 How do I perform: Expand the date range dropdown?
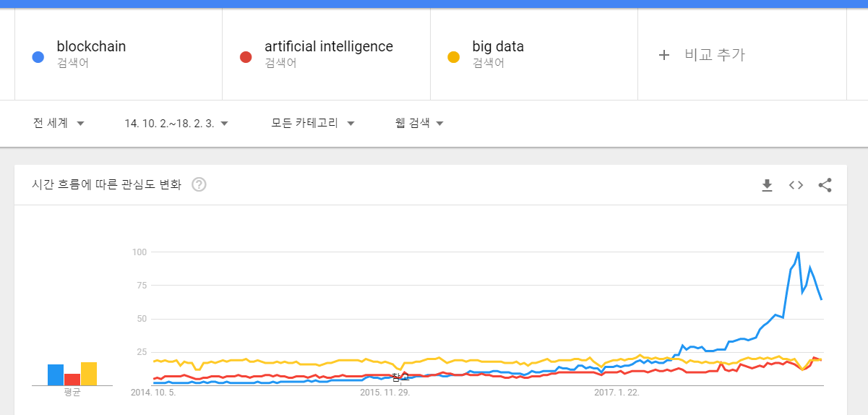pos(176,123)
